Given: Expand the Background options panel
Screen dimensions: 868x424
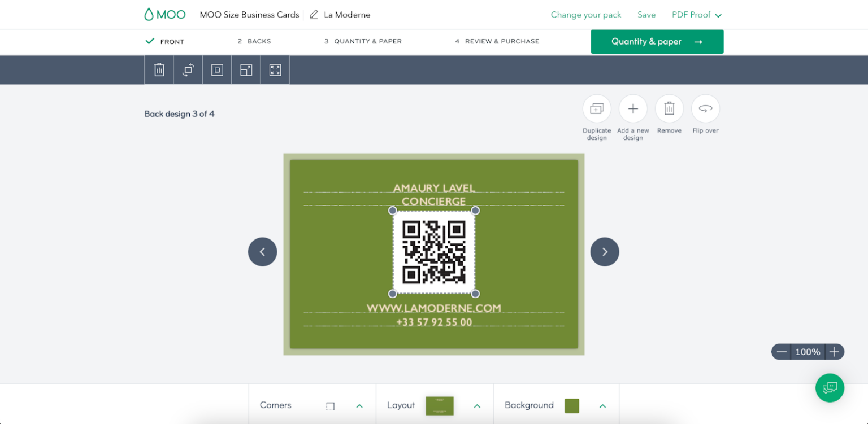Looking at the screenshot, I should 602,406.
